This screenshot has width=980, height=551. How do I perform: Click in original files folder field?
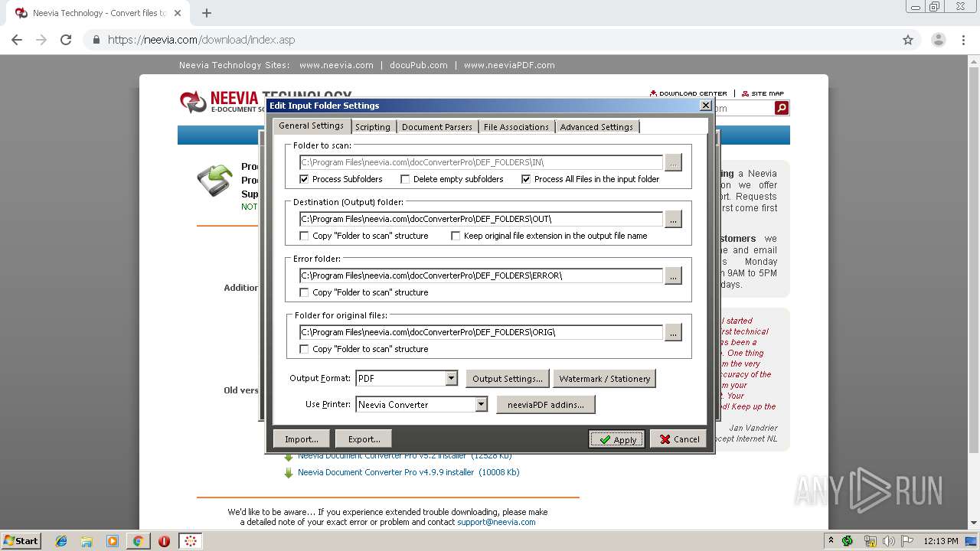click(x=481, y=332)
